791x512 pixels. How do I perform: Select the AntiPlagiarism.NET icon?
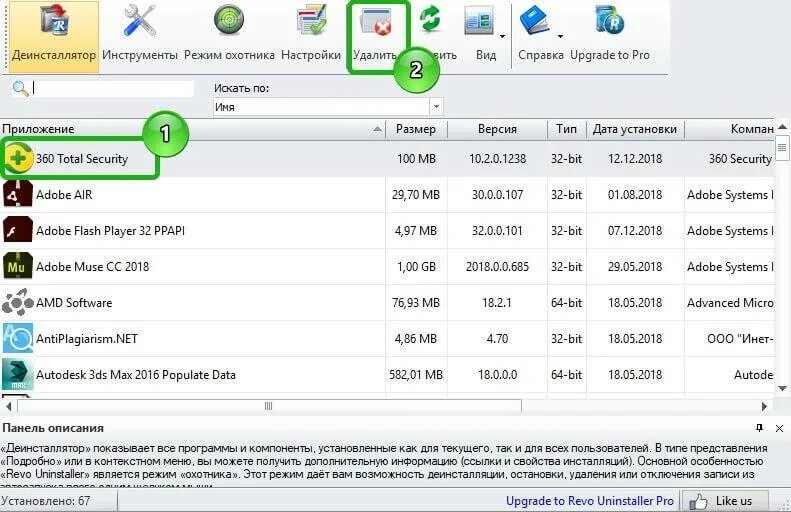pyautogui.click(x=18, y=338)
